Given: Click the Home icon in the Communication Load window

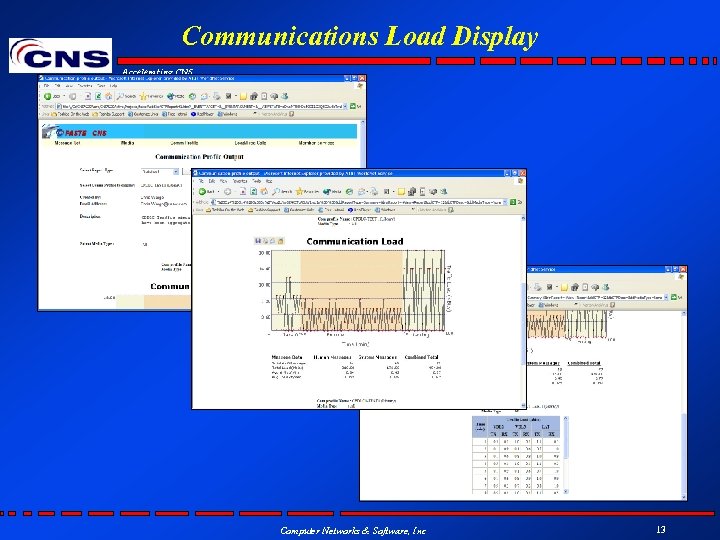Looking at the screenshot, I should [x=264, y=191].
